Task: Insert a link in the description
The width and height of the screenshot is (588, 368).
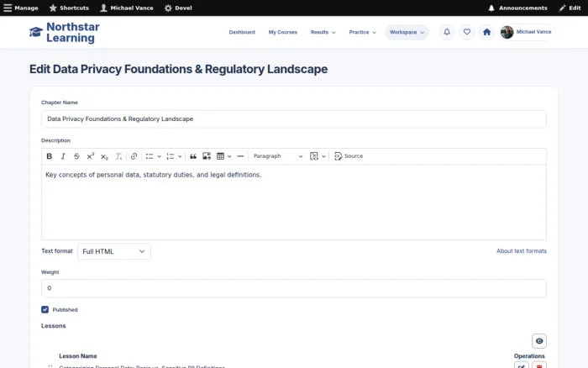Action: coord(134,156)
